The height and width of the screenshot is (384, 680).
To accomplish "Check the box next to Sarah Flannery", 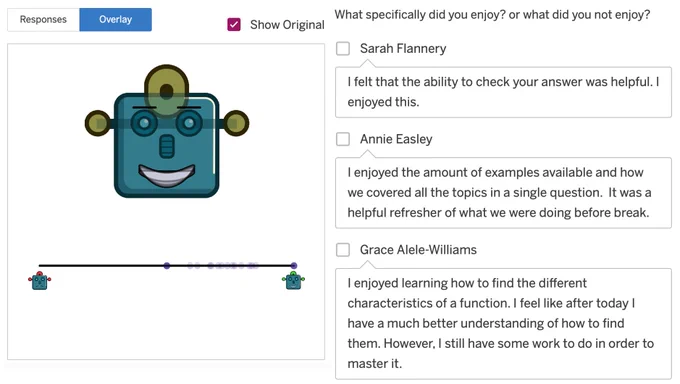I will coord(343,48).
